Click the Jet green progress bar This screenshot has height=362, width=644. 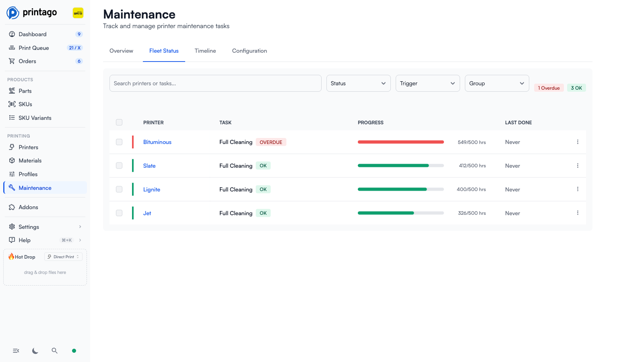(401, 213)
